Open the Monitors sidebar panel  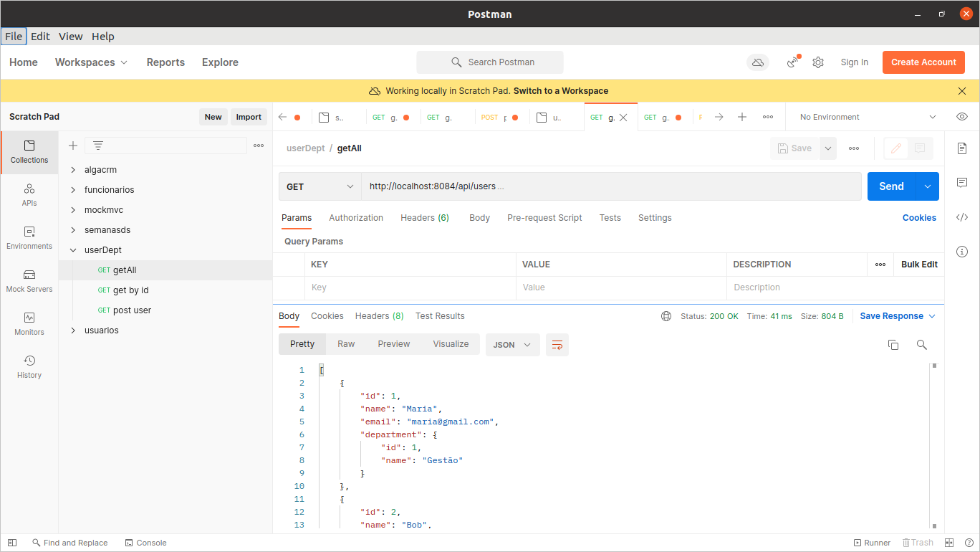tap(29, 324)
